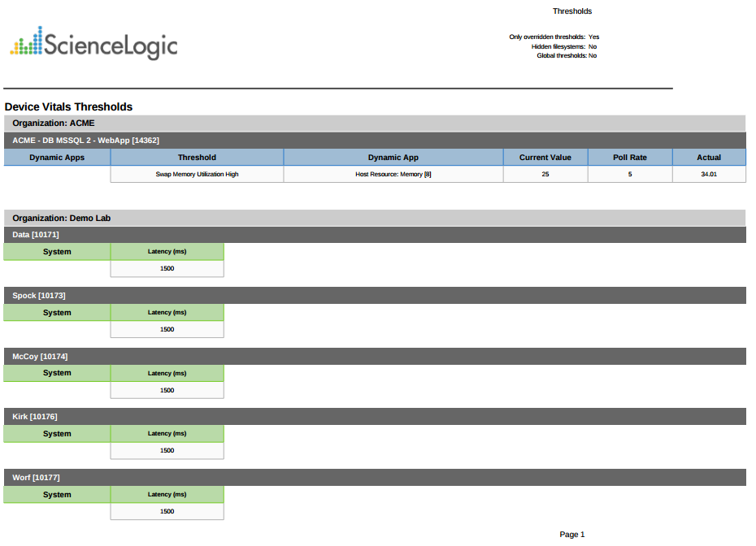Image resolution: width=756 pixels, height=546 pixels.
Task: Click the Latency value under Worf
Action: [x=167, y=512]
